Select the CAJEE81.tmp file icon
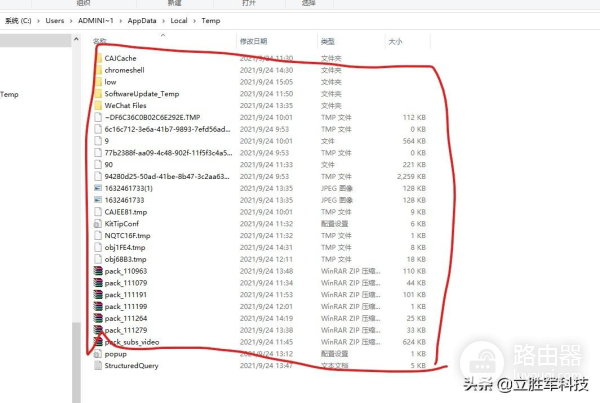 (98, 212)
